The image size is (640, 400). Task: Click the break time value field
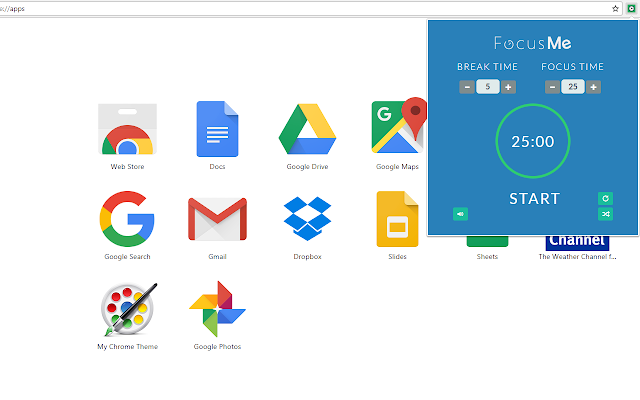tap(488, 87)
